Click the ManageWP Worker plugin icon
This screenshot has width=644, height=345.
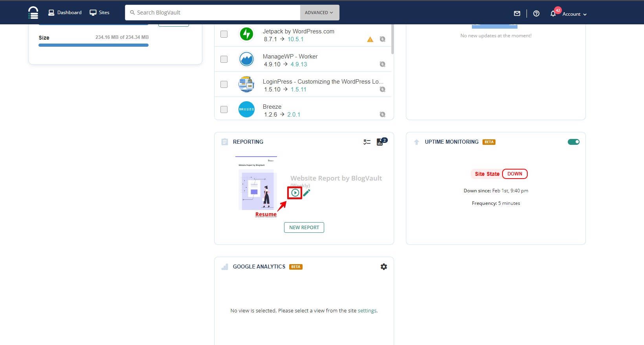(247, 59)
